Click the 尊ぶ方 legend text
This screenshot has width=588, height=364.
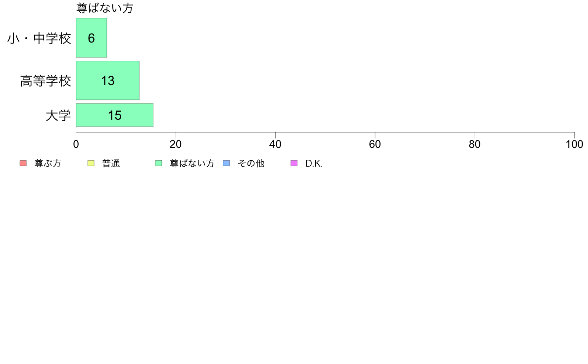(48, 163)
